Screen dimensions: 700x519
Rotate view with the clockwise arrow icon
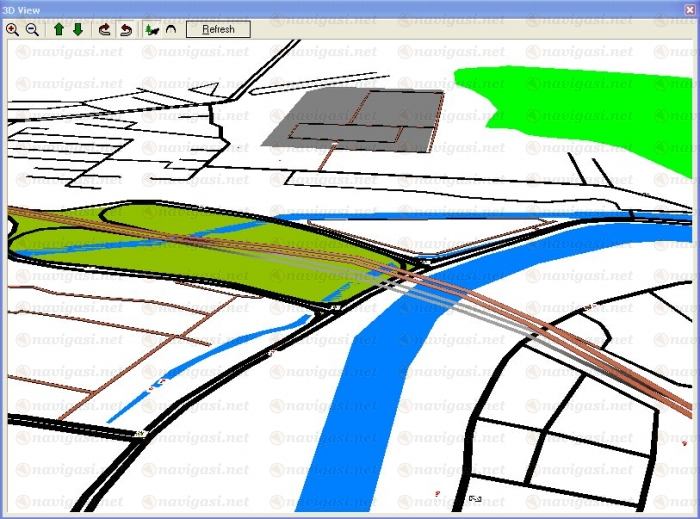[103, 29]
